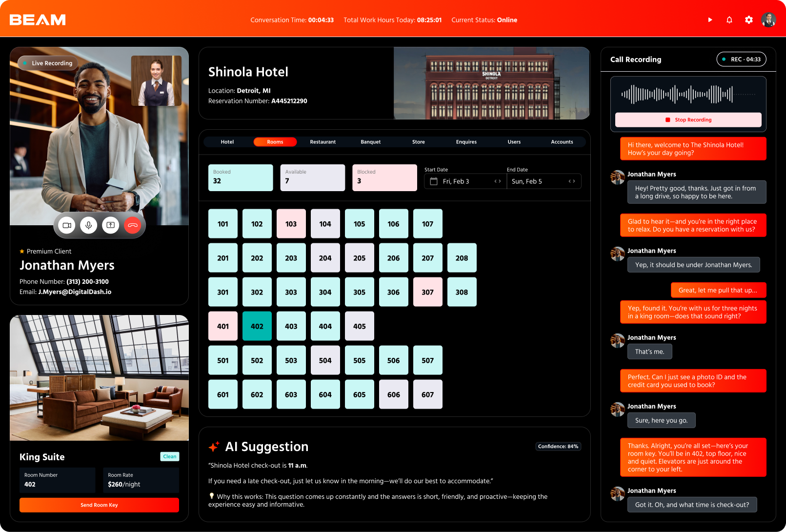Click the AI Suggestion sparkle icon
Screen dimensions: 786x532
click(214, 447)
